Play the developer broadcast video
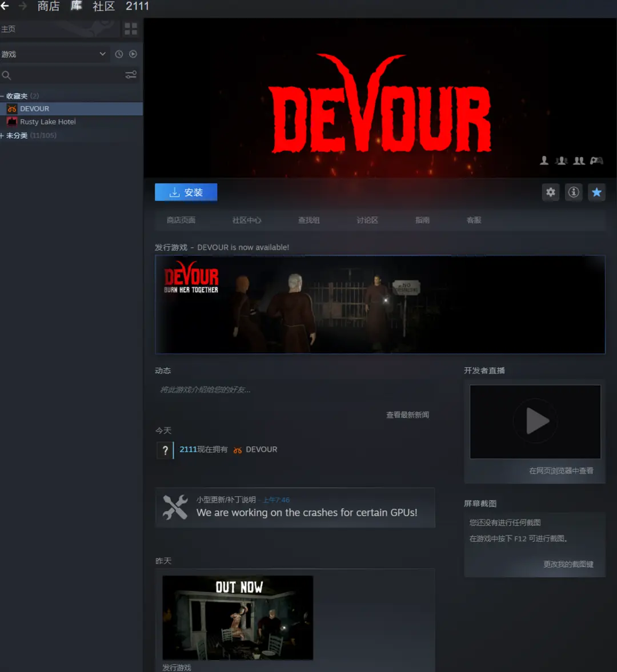This screenshot has height=672, width=617. pos(535,422)
